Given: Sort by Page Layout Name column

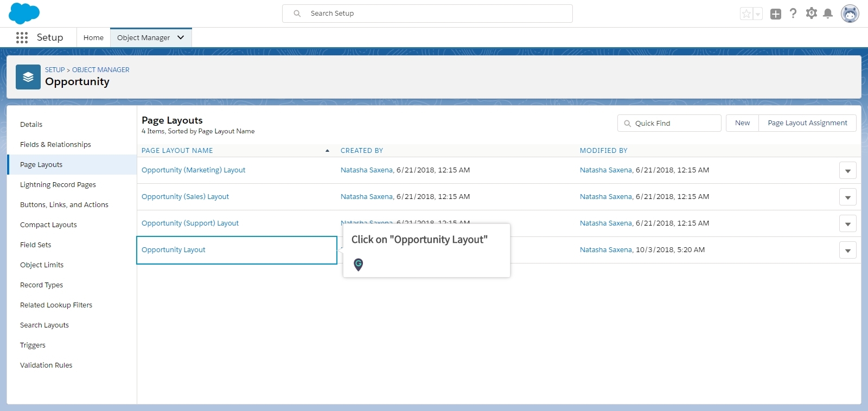Looking at the screenshot, I should pyautogui.click(x=177, y=151).
